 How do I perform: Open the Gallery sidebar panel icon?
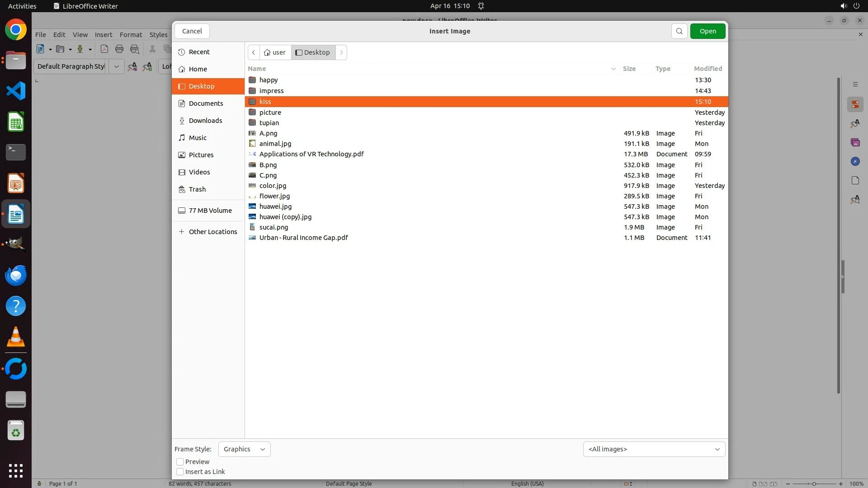click(855, 142)
